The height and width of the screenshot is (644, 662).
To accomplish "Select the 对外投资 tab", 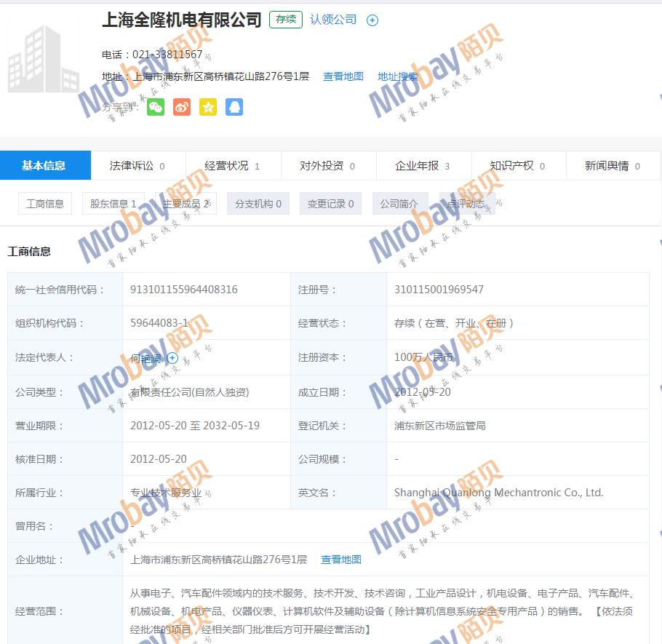I will 327,166.
